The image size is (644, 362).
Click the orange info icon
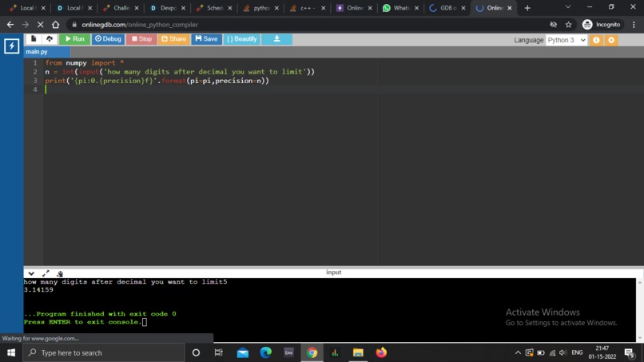[596, 40]
